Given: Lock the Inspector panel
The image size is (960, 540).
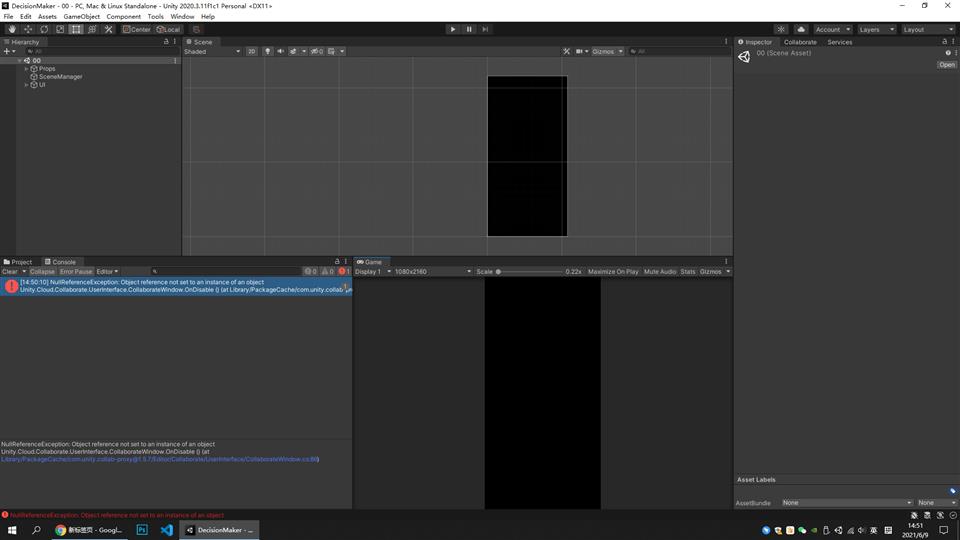Looking at the screenshot, I should coord(944,42).
